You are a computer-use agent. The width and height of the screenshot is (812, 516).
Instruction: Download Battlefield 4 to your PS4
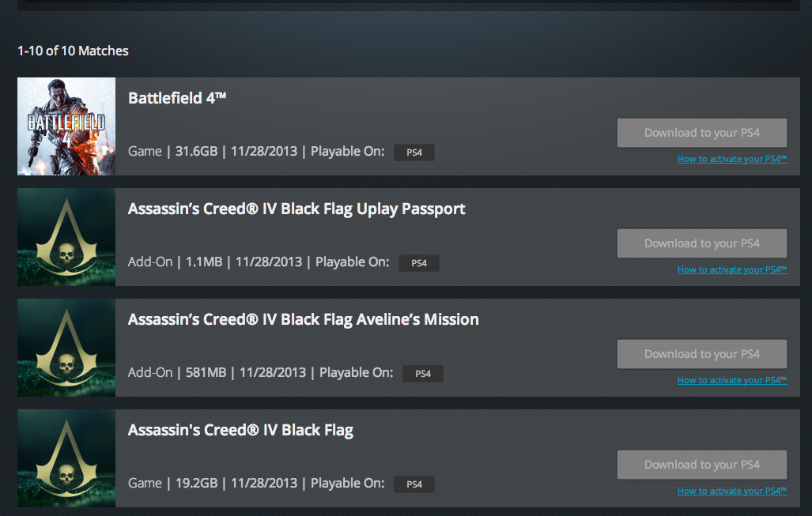tap(701, 133)
